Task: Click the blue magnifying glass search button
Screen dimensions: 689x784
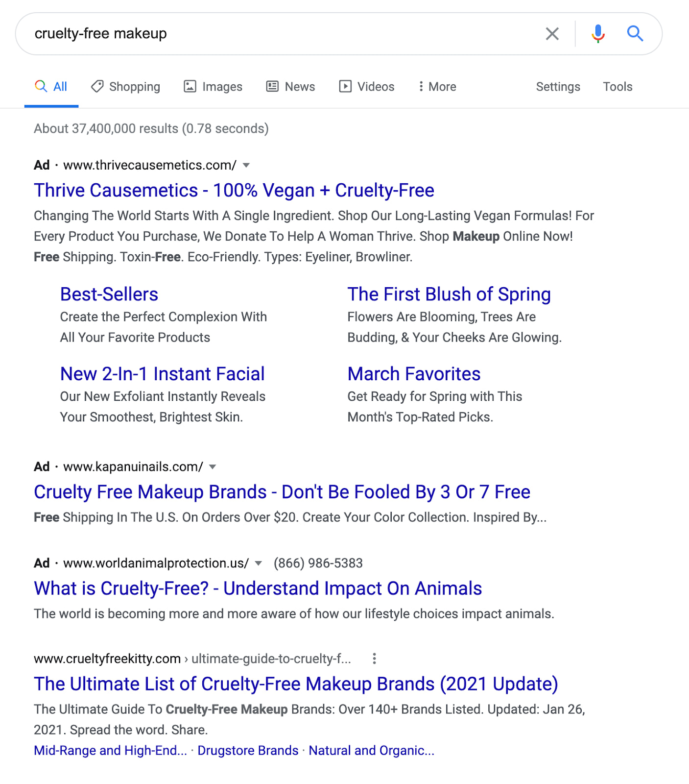Action: pos(635,34)
